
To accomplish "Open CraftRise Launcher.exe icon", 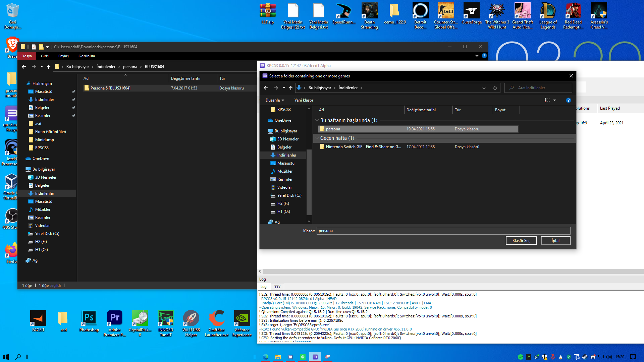I will point(216,323).
